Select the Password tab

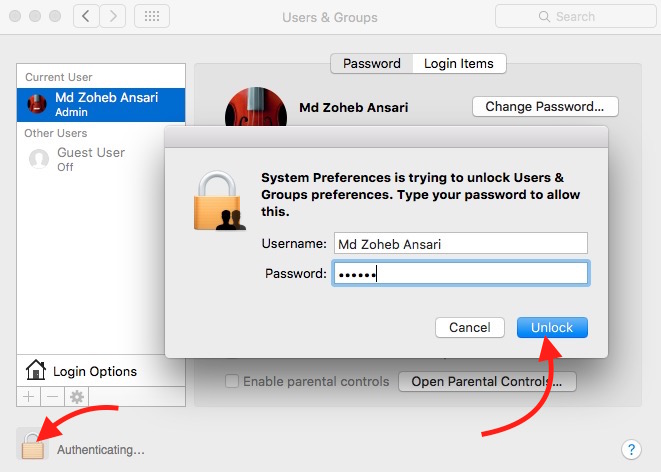tap(372, 63)
